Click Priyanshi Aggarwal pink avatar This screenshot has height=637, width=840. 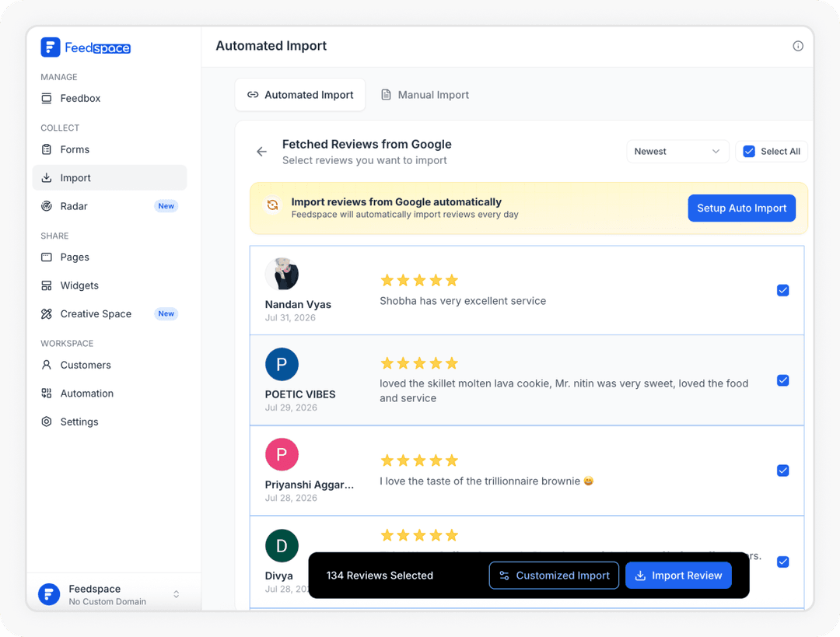[282, 455]
